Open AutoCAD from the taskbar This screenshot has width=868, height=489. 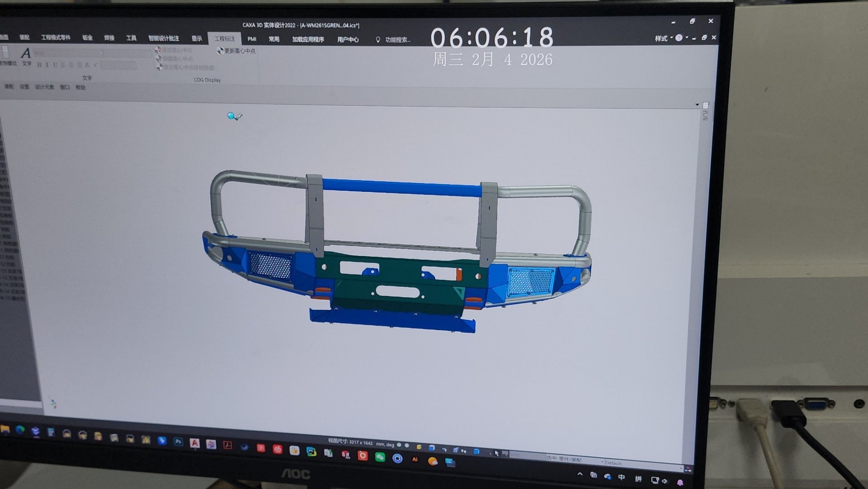195,443
